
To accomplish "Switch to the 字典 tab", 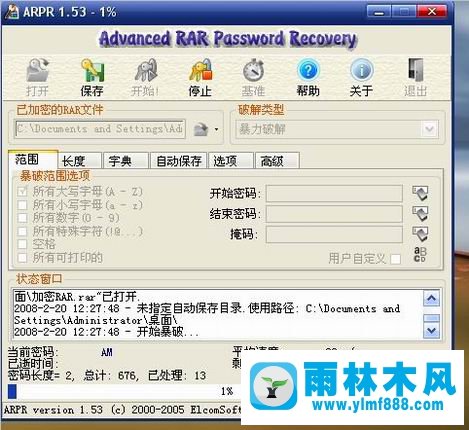I will point(126,161).
